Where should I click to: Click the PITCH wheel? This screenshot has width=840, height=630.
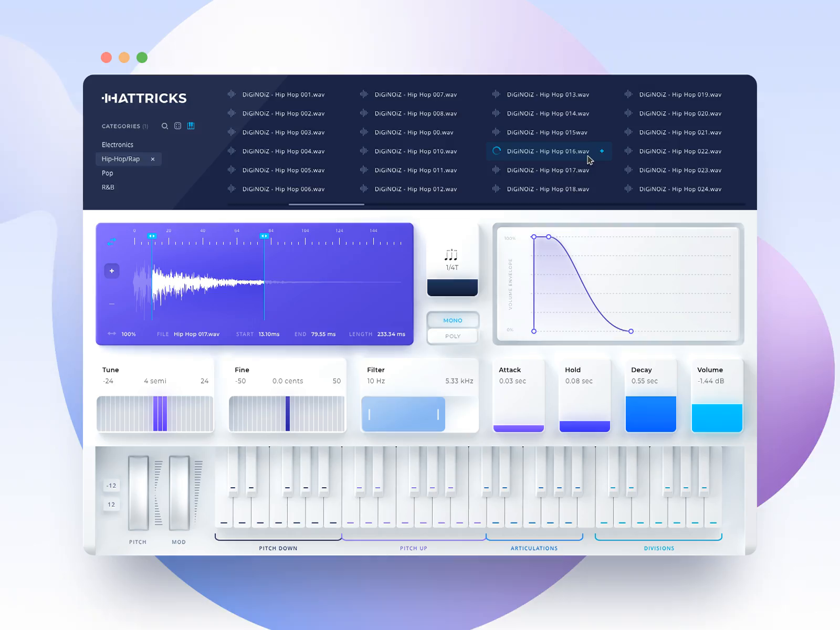(138, 493)
